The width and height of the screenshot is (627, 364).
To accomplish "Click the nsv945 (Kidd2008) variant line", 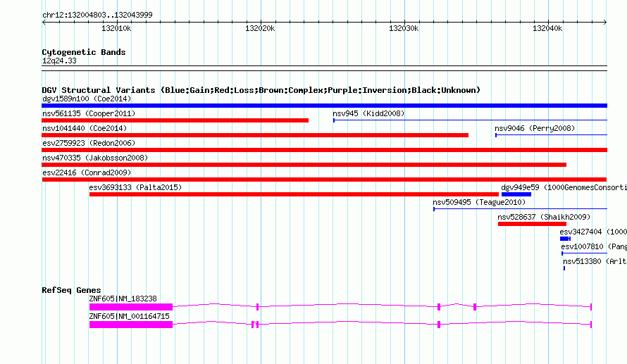I will (x=471, y=120).
